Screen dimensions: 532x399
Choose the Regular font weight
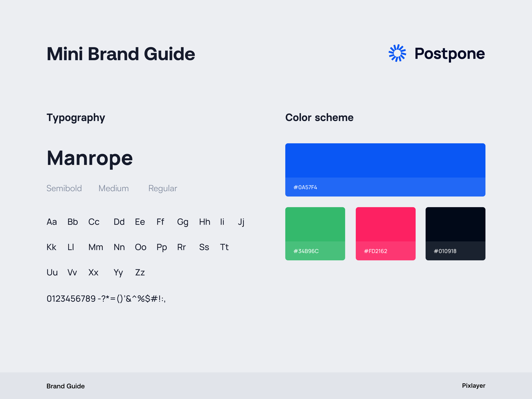click(x=163, y=189)
